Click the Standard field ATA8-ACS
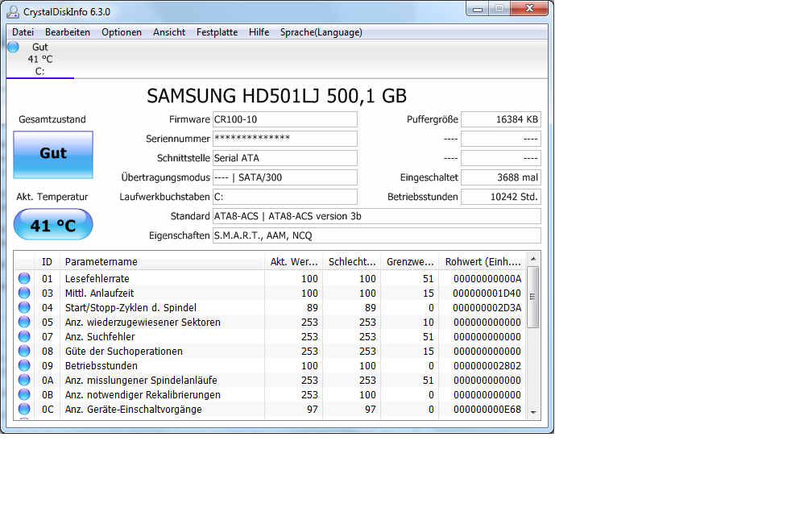Image resolution: width=812 pixels, height=508 pixels. point(376,216)
